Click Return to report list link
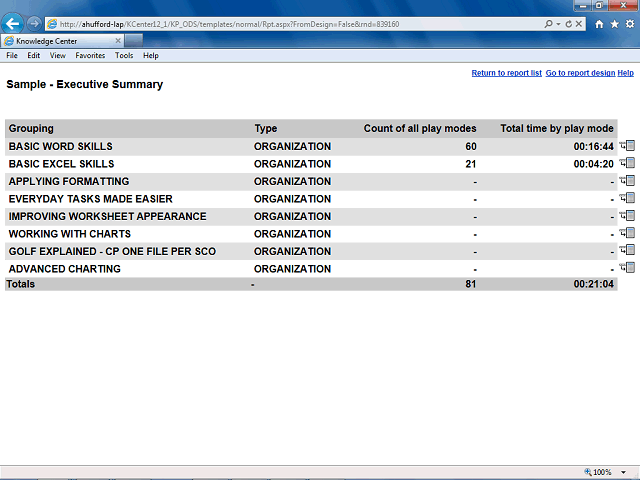640x480 pixels. (x=507, y=73)
